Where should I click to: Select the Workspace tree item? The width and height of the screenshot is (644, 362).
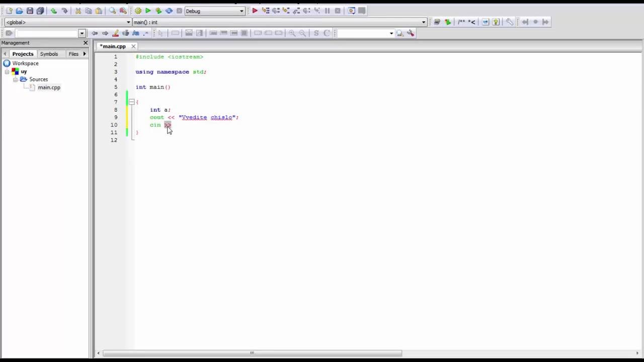25,63
